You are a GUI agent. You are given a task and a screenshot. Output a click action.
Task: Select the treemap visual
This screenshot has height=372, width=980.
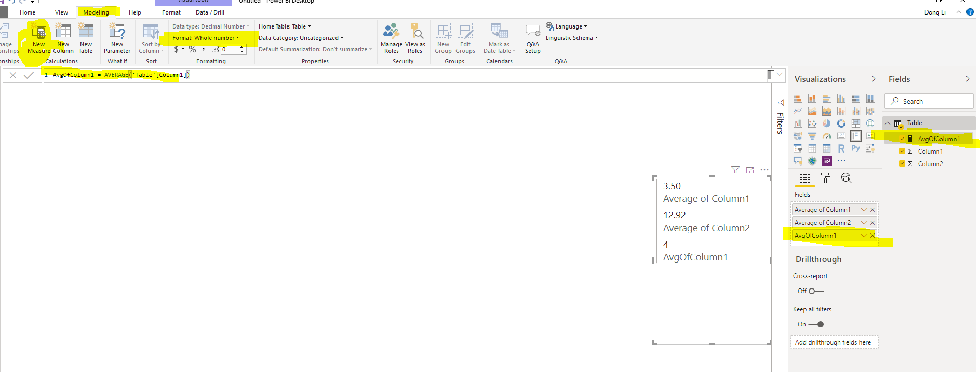pos(856,123)
